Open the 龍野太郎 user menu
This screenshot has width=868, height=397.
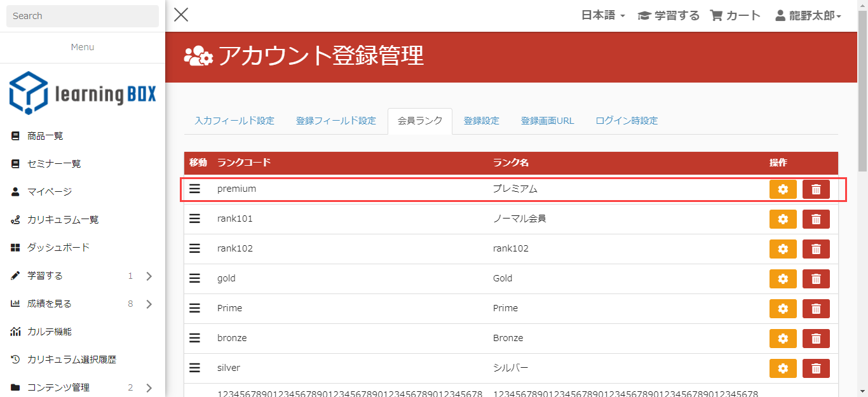[x=808, y=16]
